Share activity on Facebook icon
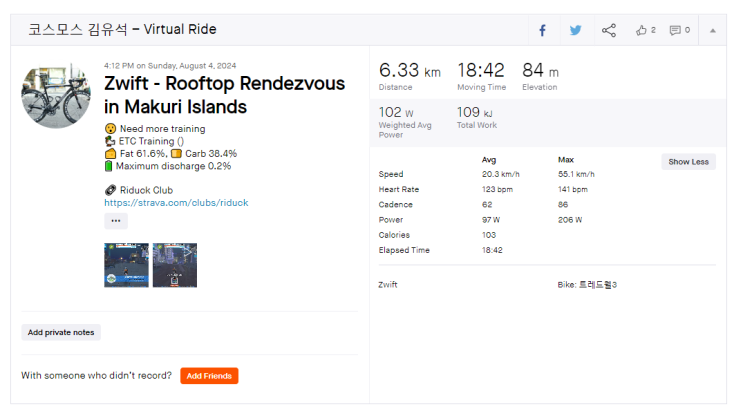 coord(542,30)
